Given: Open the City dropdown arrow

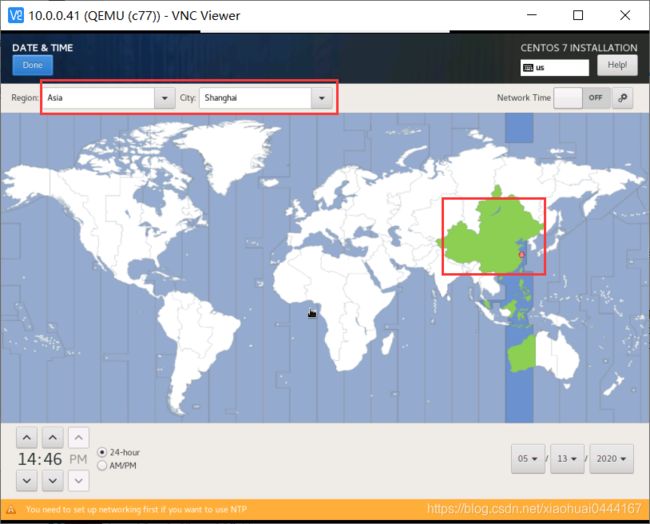Looking at the screenshot, I should (322, 98).
